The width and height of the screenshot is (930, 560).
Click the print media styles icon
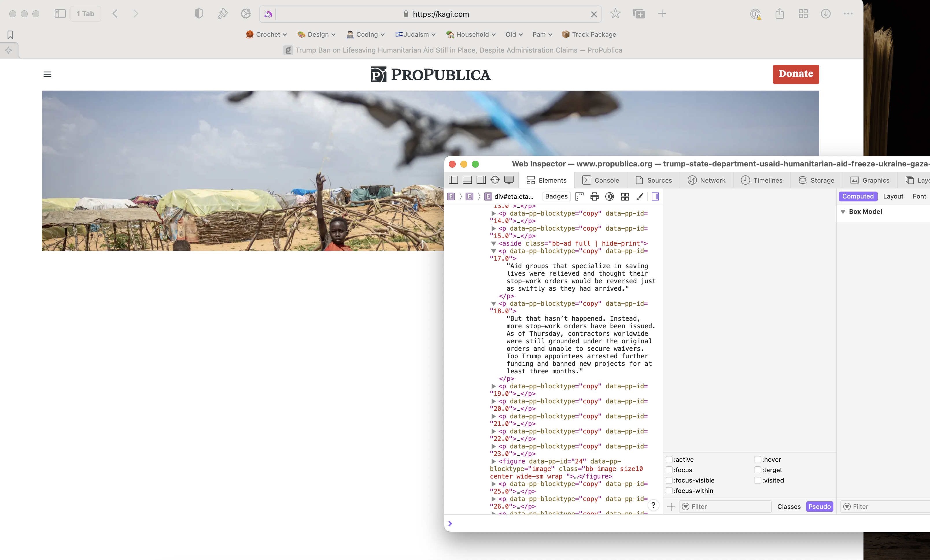[594, 196]
